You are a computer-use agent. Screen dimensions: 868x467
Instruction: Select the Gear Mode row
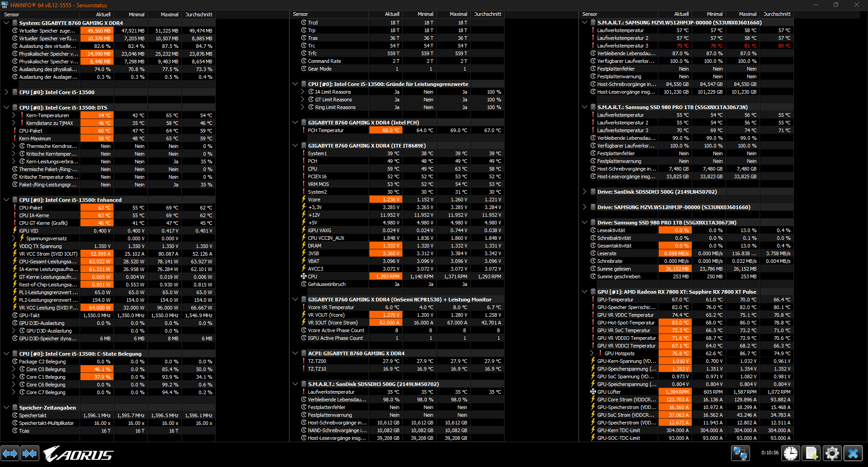coord(397,68)
